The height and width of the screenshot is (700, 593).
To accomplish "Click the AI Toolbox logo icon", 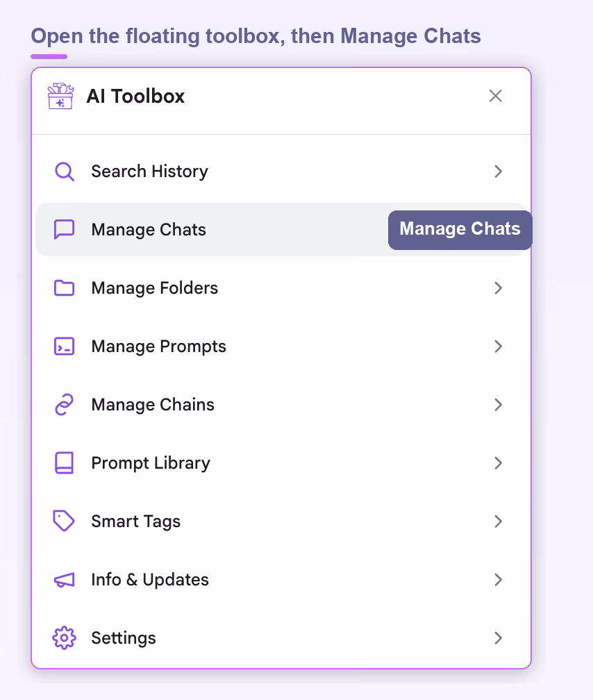I will (x=60, y=96).
